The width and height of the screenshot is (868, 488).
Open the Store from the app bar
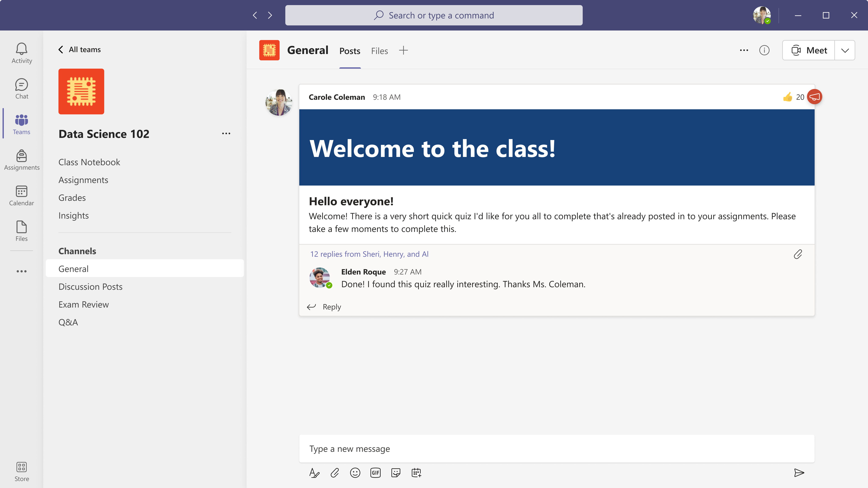[21, 471]
